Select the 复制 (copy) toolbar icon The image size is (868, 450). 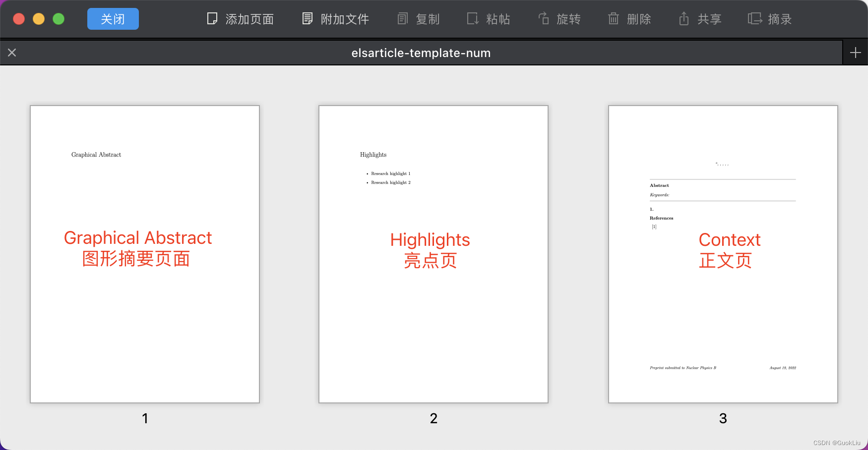click(402, 18)
